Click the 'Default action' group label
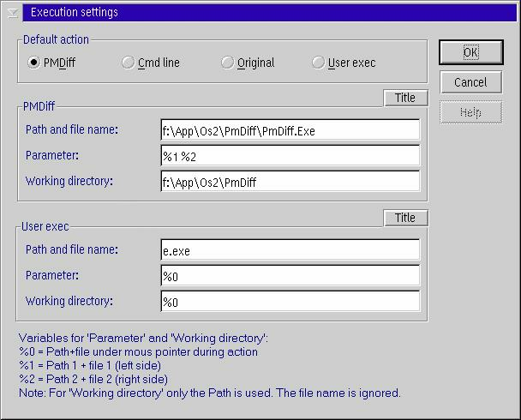Image resolution: width=521 pixels, height=420 pixels. 56,39
